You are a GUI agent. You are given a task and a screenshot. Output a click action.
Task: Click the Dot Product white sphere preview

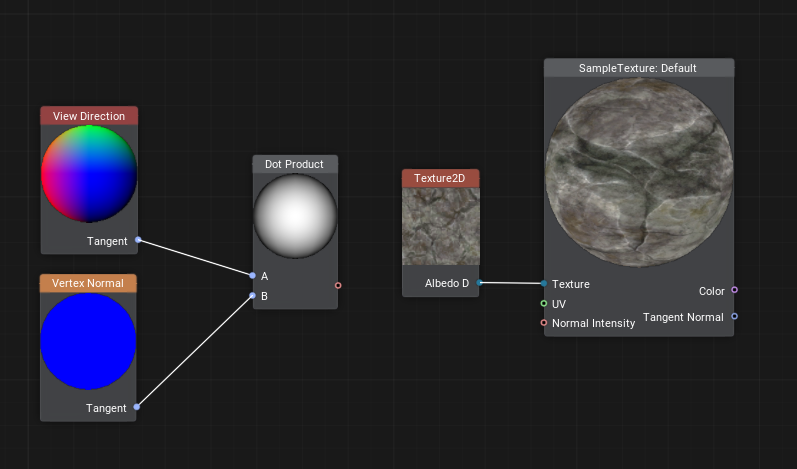coord(295,215)
